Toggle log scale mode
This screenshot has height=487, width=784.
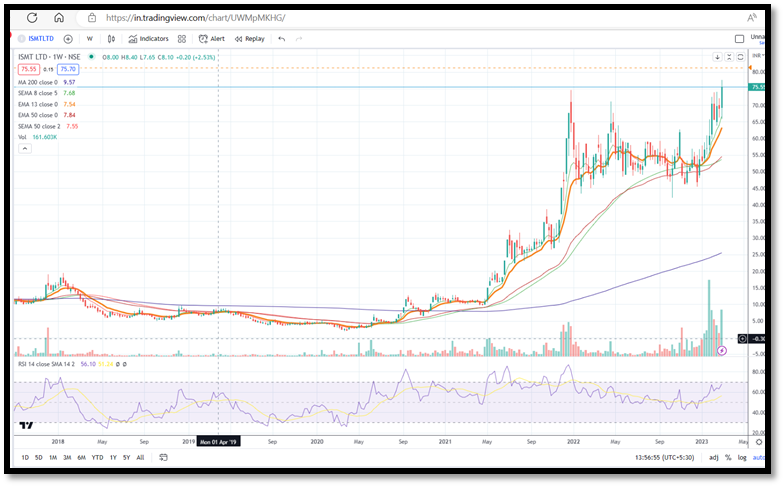(x=742, y=458)
